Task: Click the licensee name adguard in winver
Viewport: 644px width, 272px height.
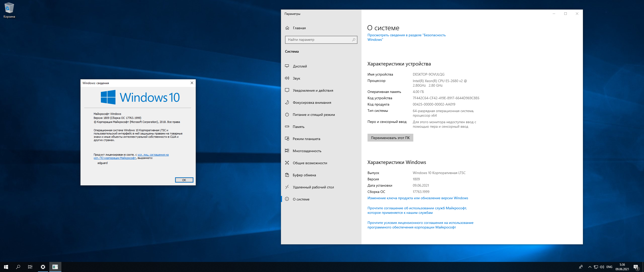Action: click(102, 163)
